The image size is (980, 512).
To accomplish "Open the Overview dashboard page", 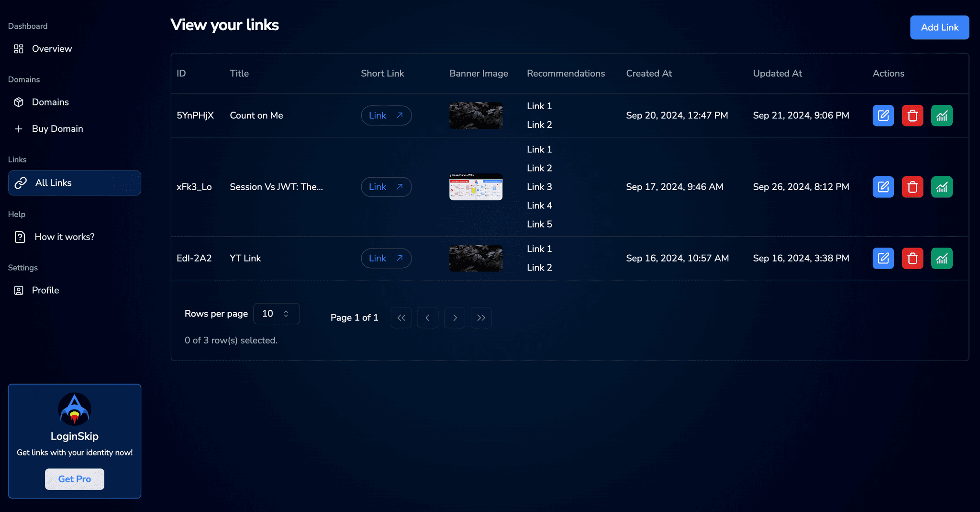I will pos(52,49).
